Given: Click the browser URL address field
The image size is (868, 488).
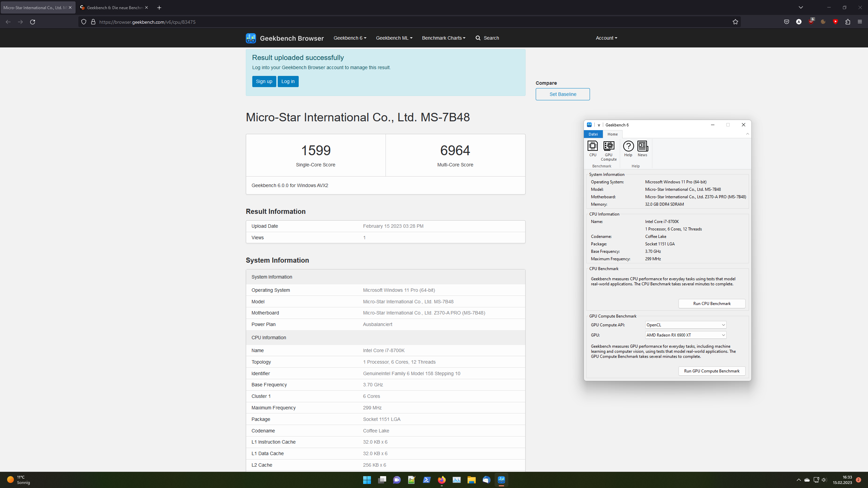Looking at the screenshot, I should pos(407,22).
